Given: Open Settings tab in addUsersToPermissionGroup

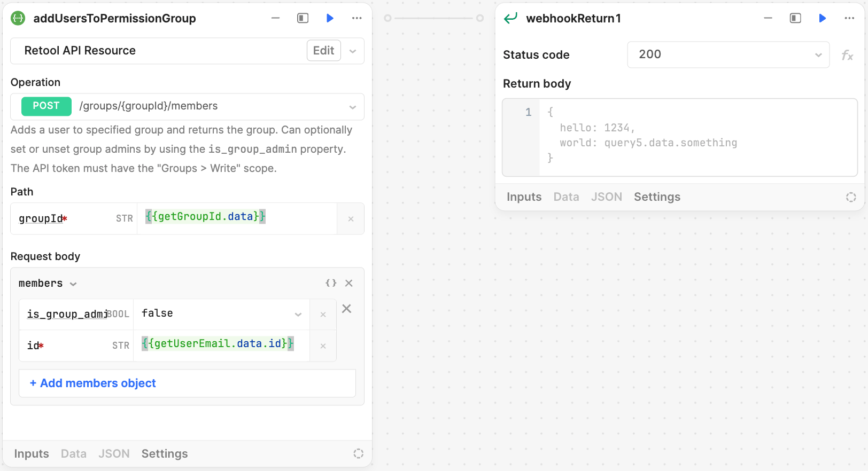Looking at the screenshot, I should coord(165,454).
